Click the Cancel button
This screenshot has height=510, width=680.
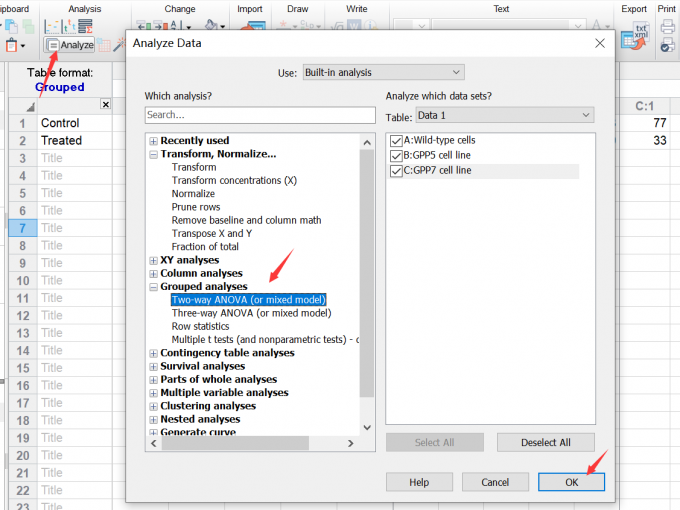[x=495, y=482]
